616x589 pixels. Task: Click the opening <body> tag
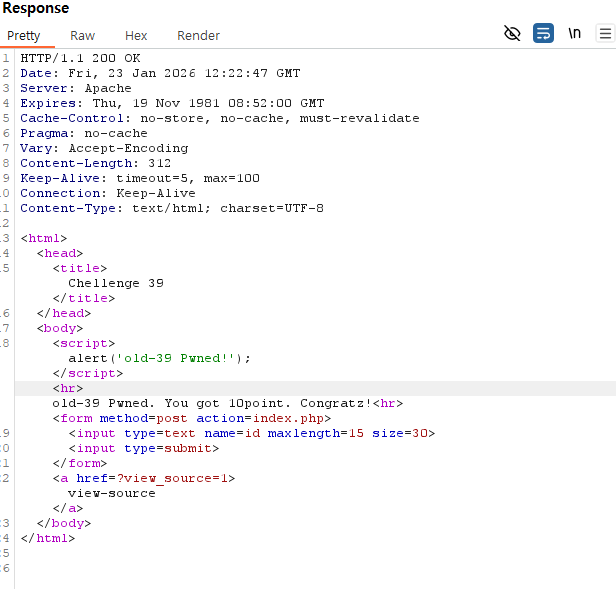[60, 328]
